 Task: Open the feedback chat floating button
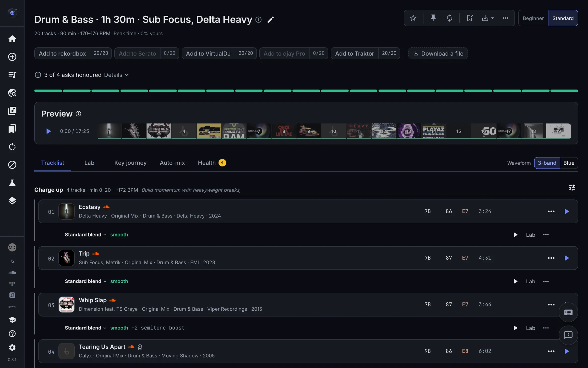(568, 335)
